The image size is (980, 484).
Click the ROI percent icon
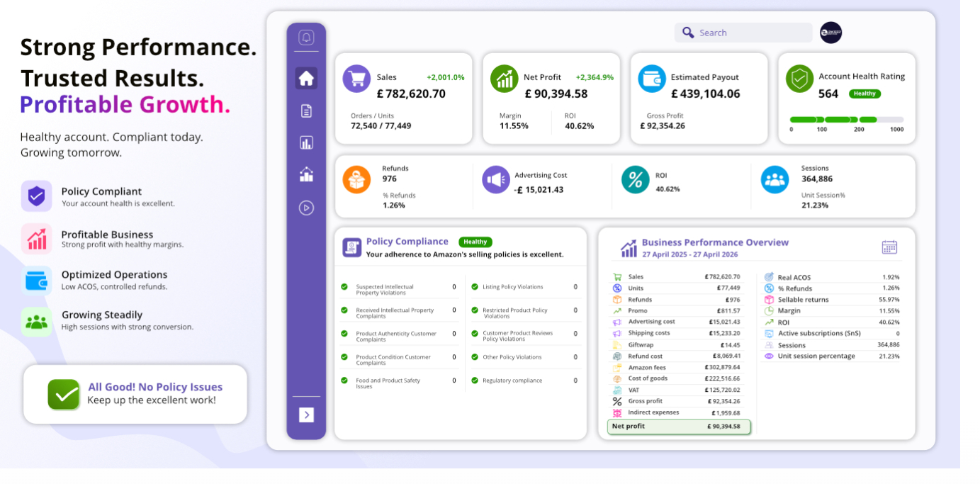636,179
